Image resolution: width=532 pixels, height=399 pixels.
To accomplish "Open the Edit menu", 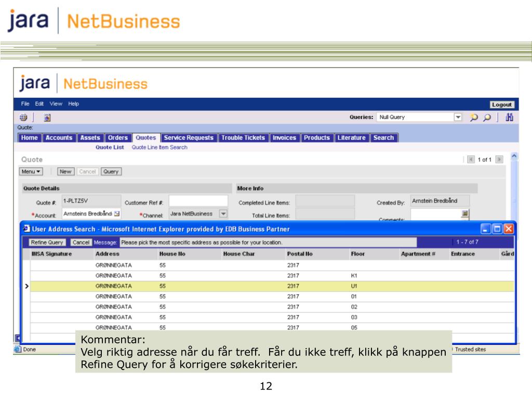I will coord(39,104).
